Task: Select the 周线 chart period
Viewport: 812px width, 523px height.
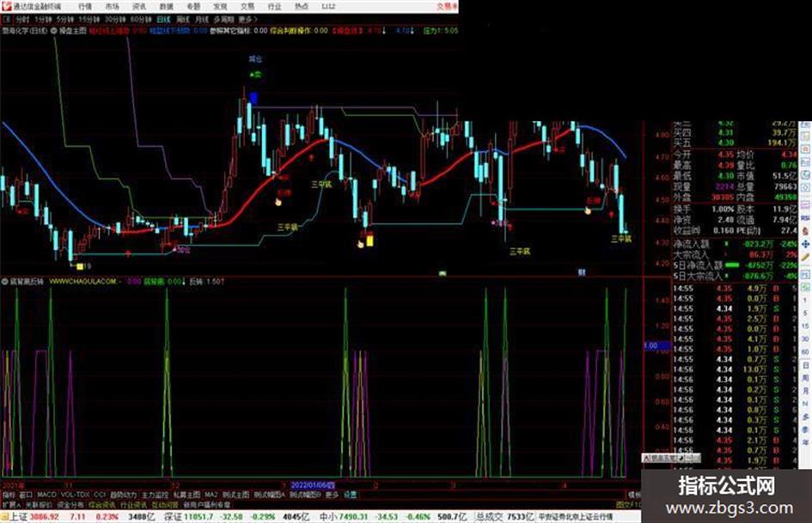Action: [x=183, y=20]
